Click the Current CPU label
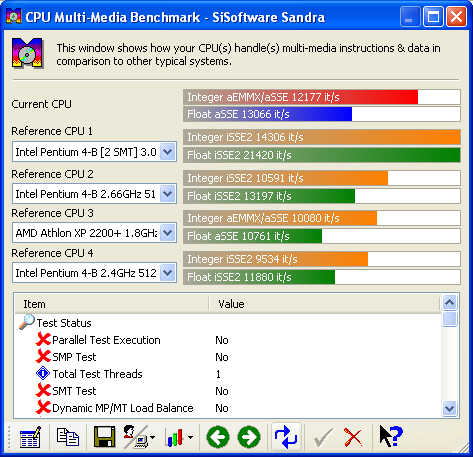Image resolution: width=473 pixels, height=457 pixels. pos(41,104)
